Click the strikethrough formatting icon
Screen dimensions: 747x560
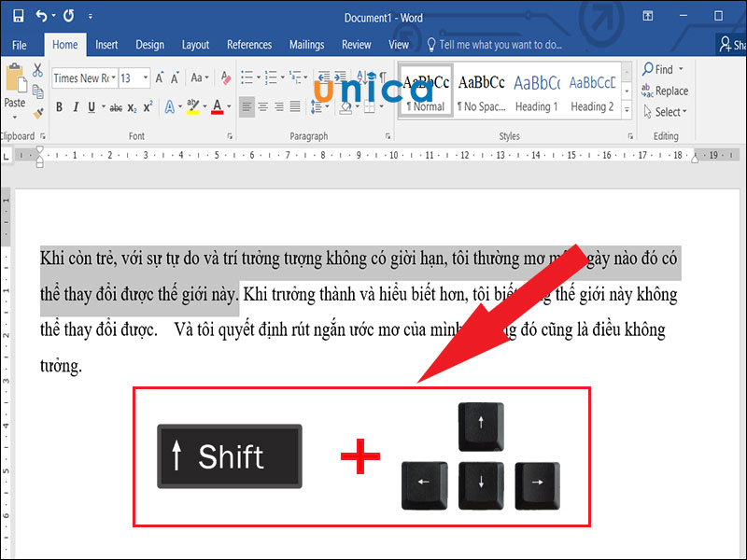pyautogui.click(x=114, y=105)
